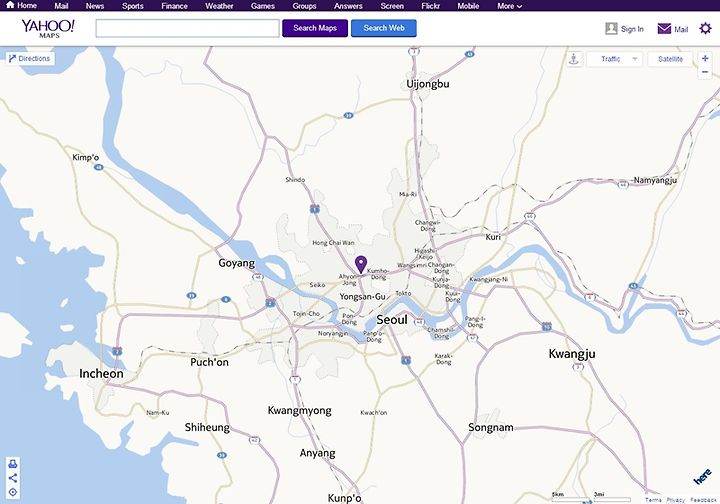This screenshot has width=720, height=504.
Task: Click the print icon in the bottom-left map tools
Action: (x=13, y=463)
